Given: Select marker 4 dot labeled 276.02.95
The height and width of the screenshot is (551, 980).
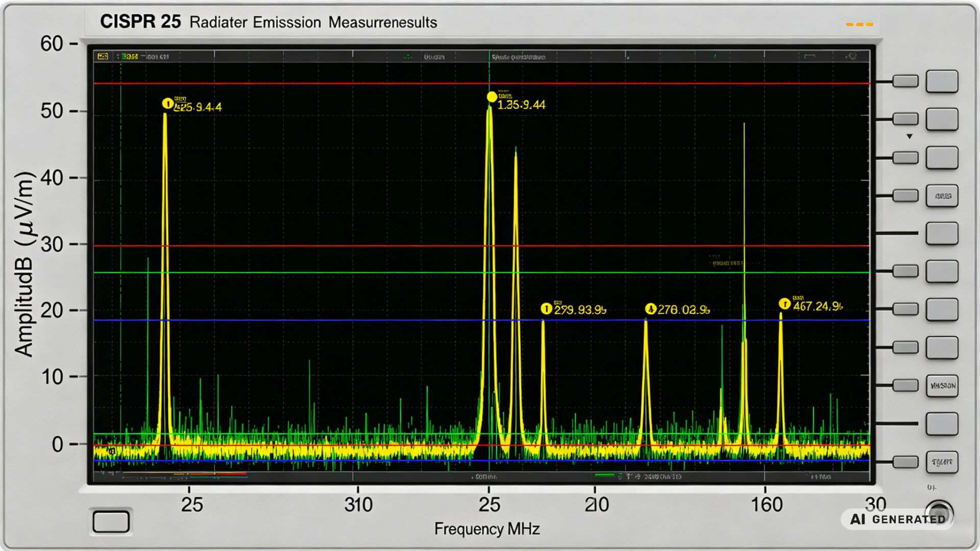Looking at the screenshot, I should pos(650,309).
